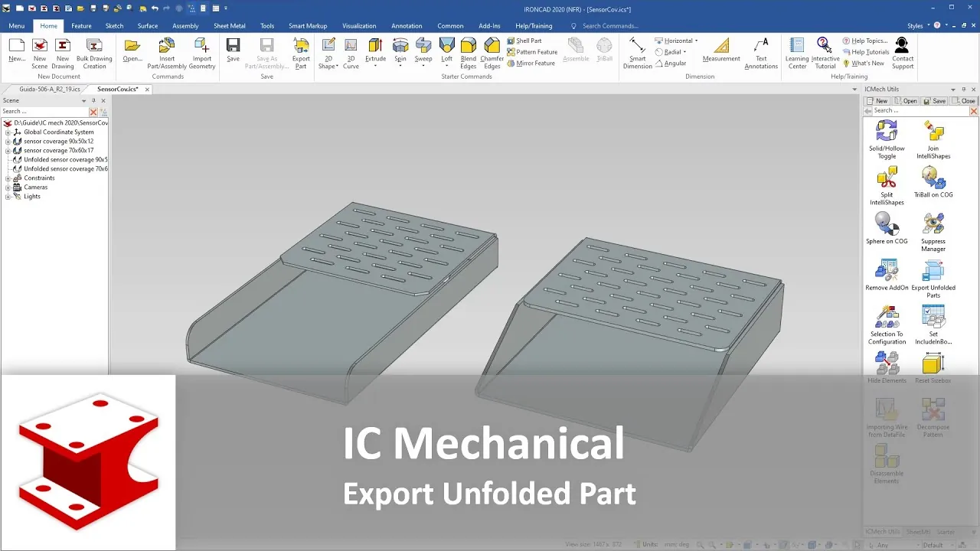The width and height of the screenshot is (980, 551).
Task: Expand the Constraints tree node
Action: (8, 178)
